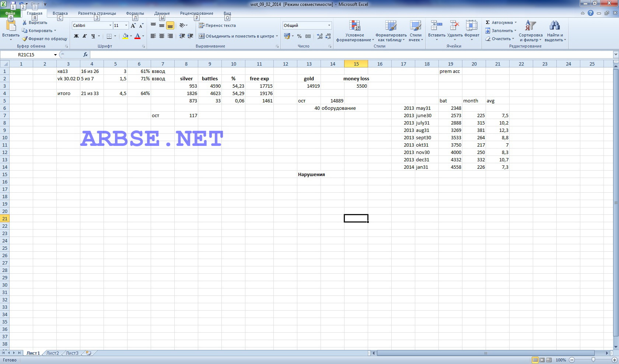Viewport: 619px width, 364px height.
Task: Click the thousands separator 000 icon
Action: (308, 36)
